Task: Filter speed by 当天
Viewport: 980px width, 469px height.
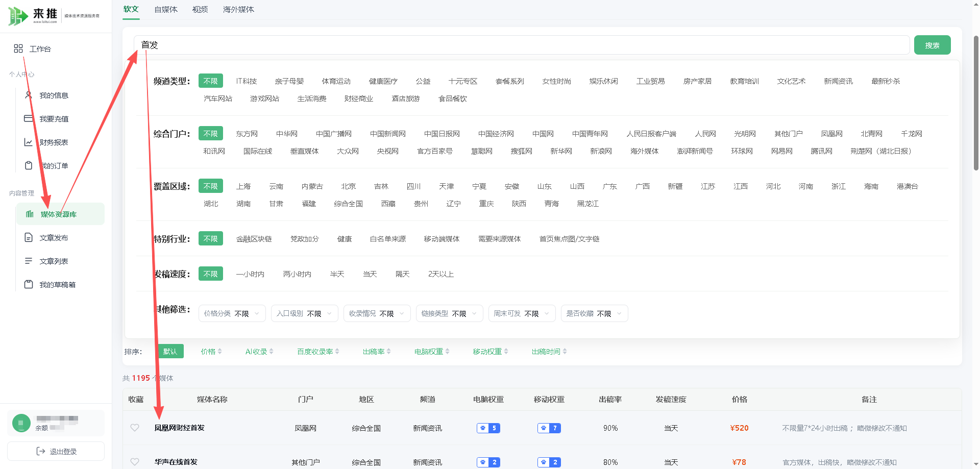Action: click(x=370, y=274)
